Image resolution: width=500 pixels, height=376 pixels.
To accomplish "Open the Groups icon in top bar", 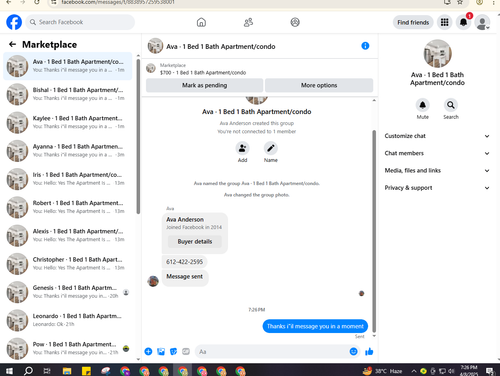I will tap(295, 22).
